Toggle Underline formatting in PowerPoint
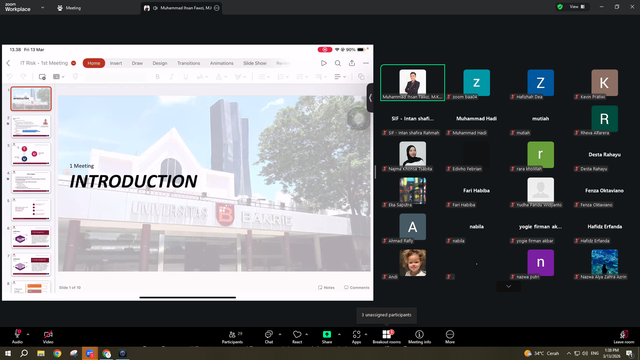 pos(185,77)
